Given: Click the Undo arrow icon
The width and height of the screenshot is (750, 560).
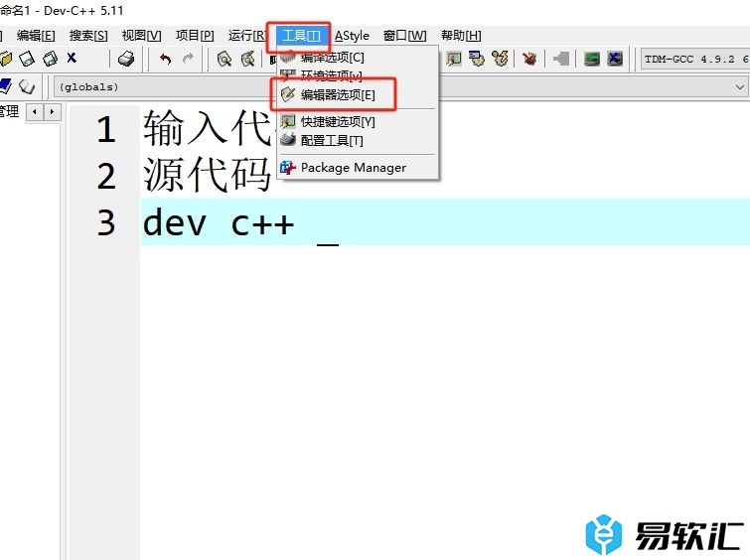Looking at the screenshot, I should pos(166,59).
